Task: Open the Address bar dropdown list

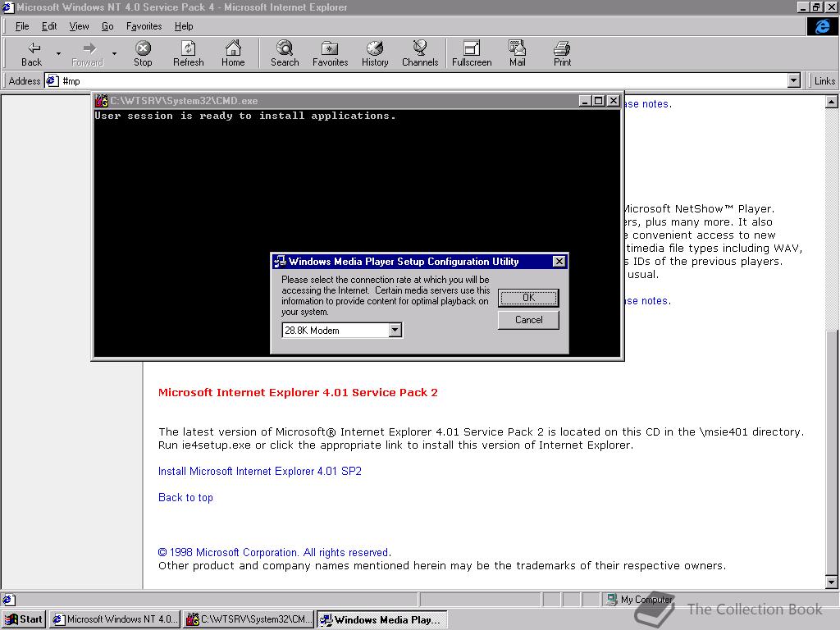Action: coord(794,81)
